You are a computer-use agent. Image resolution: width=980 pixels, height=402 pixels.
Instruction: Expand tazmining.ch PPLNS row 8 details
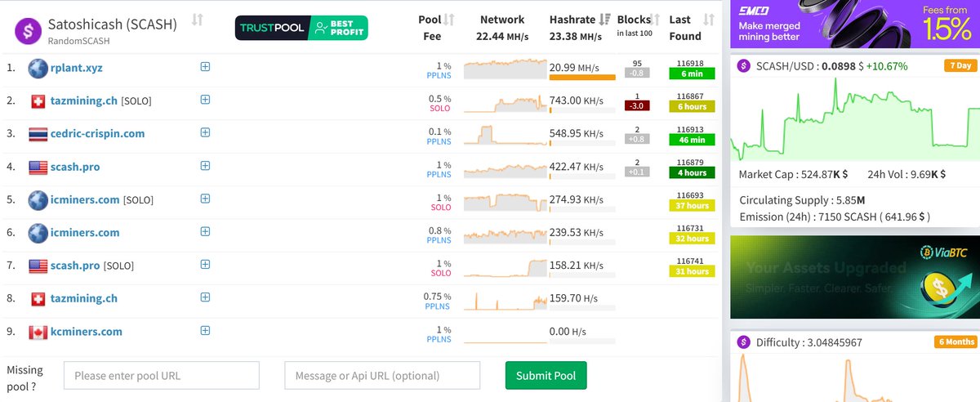click(205, 297)
